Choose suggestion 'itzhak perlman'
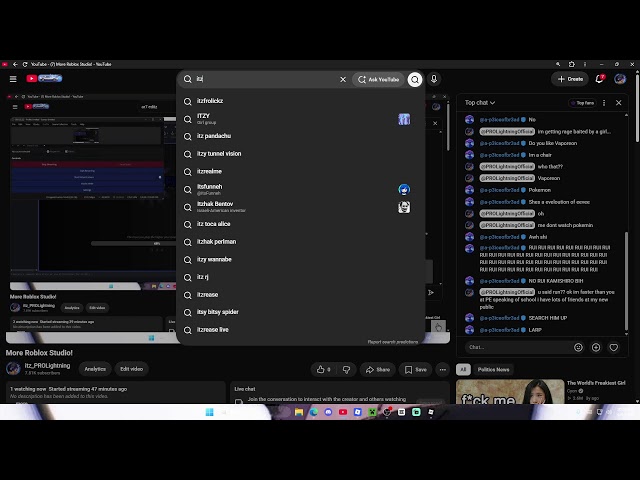 pos(301,242)
